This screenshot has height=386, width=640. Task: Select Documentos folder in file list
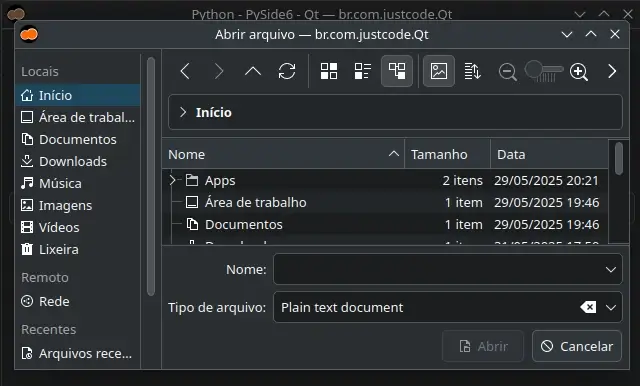click(385, 224)
